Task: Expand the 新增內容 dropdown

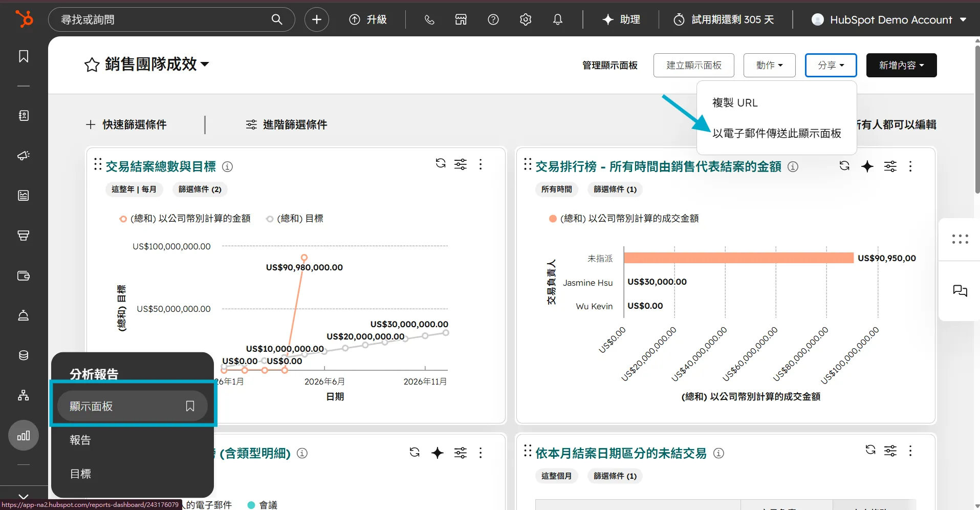Action: point(901,65)
